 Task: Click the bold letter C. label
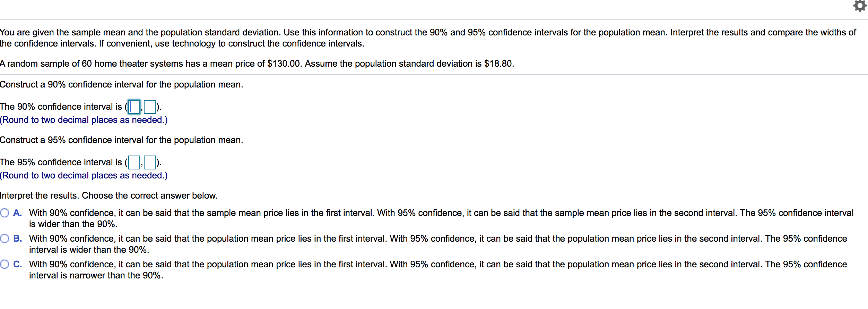[18, 264]
